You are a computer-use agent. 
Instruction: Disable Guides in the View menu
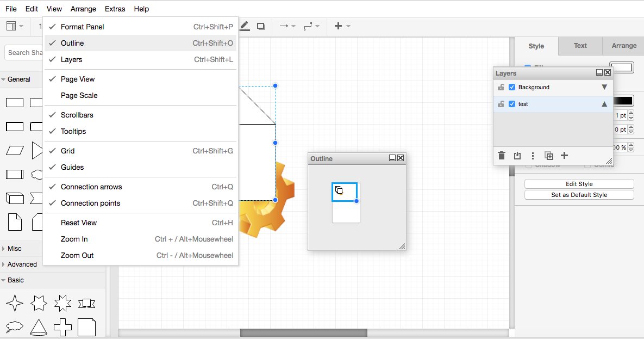[140, 168]
